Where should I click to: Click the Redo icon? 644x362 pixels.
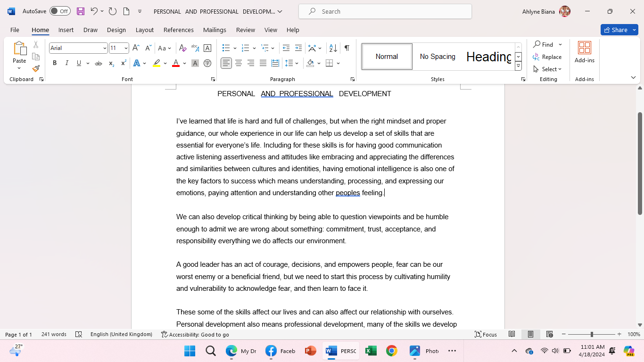[x=112, y=11]
